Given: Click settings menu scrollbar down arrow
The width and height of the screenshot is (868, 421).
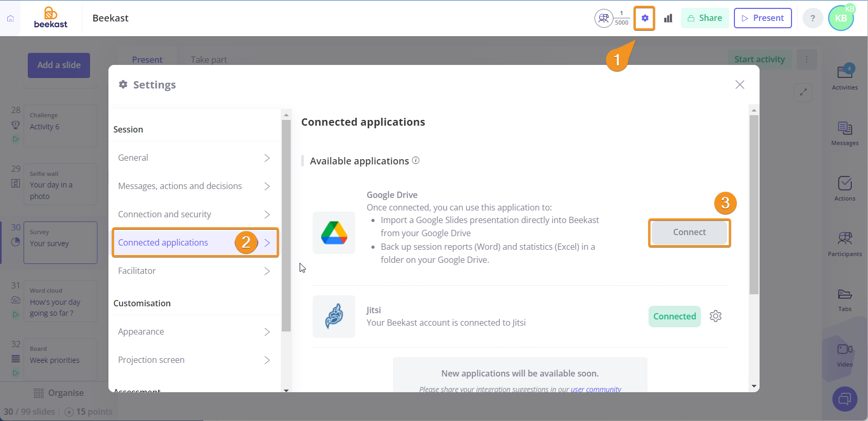Looking at the screenshot, I should [x=286, y=390].
